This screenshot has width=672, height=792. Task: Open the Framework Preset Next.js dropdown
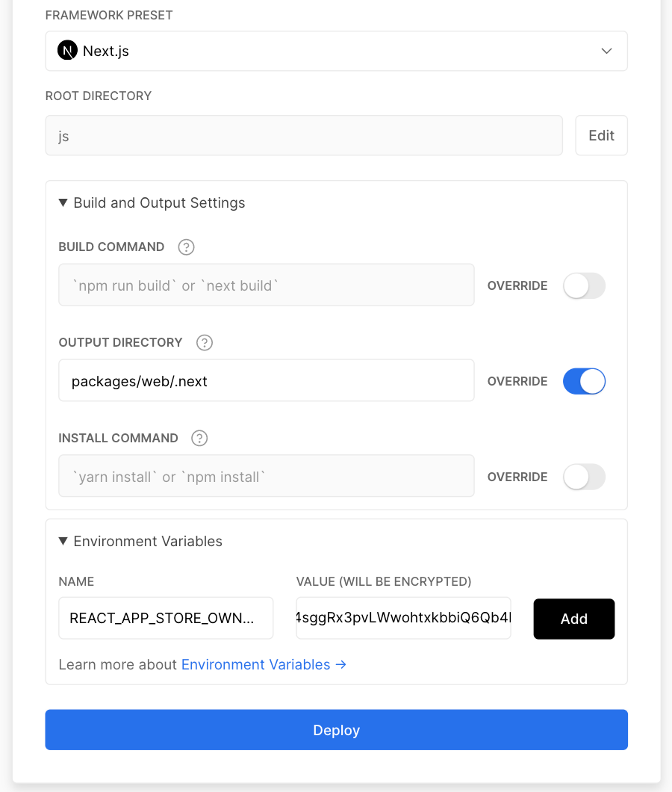click(336, 51)
